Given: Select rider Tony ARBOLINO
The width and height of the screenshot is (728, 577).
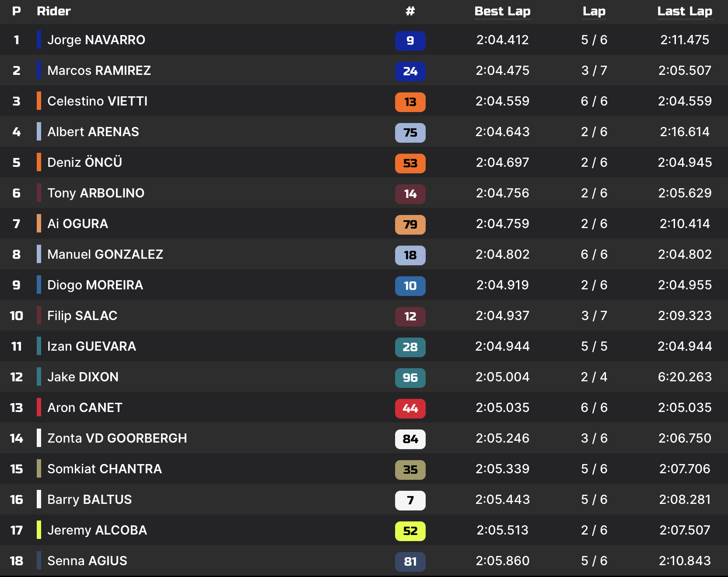Looking at the screenshot, I should (95, 193).
